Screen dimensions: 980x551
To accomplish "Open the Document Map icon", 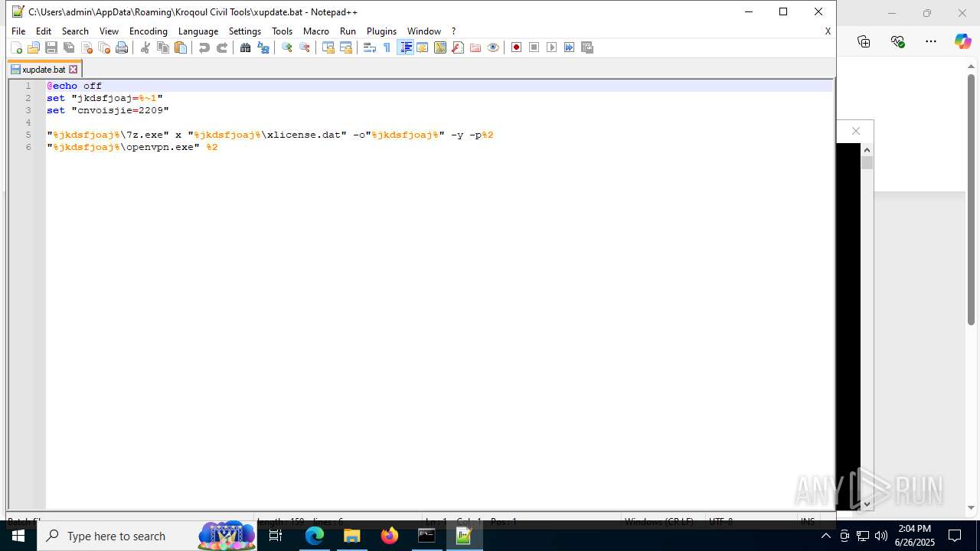I will coord(440,47).
